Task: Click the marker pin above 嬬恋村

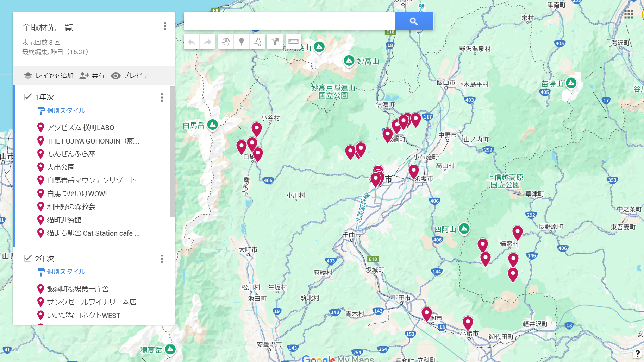Action: click(x=518, y=233)
